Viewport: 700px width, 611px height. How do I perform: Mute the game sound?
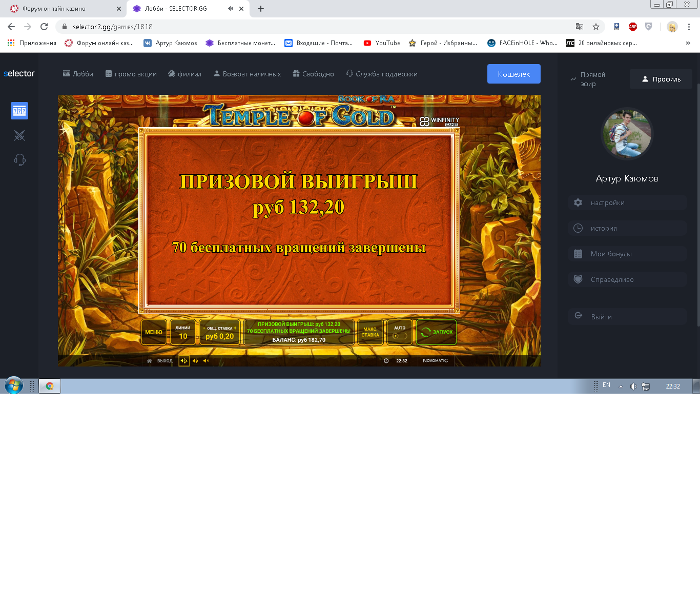coord(206,361)
